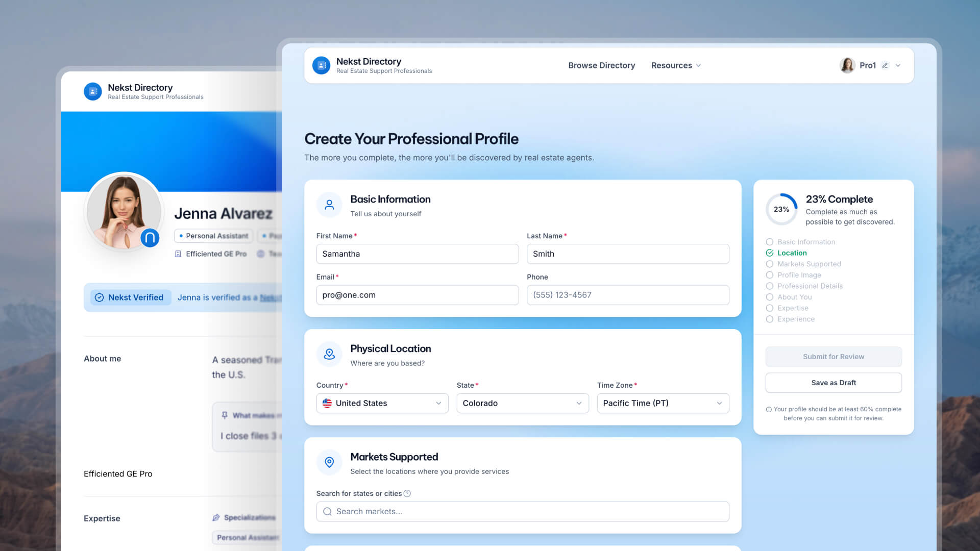The image size is (980, 551).
Task: Click inside the Phone input field
Action: 627,295
